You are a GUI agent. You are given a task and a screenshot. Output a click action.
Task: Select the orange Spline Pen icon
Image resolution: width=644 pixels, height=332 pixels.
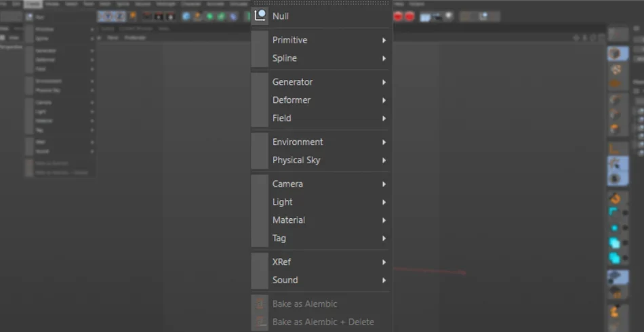[x=198, y=16]
